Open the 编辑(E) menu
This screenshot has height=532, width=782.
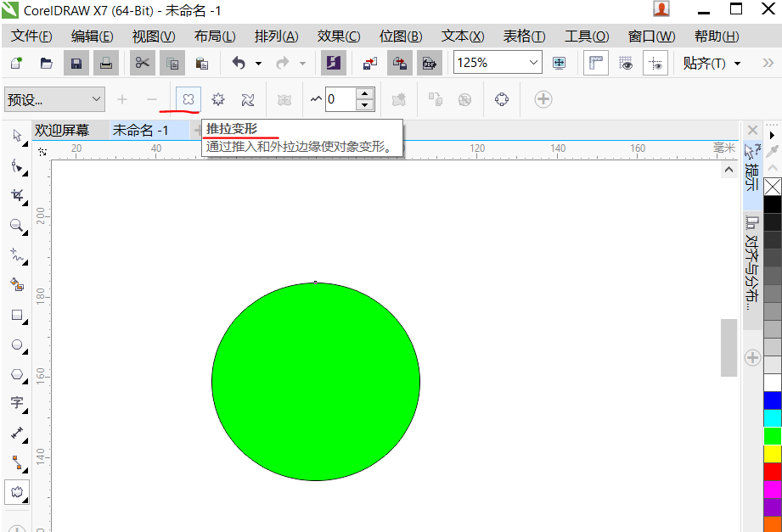coord(93,36)
